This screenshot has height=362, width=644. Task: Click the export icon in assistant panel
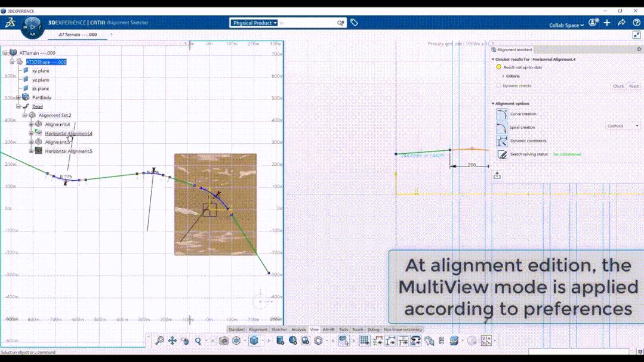pos(497,175)
